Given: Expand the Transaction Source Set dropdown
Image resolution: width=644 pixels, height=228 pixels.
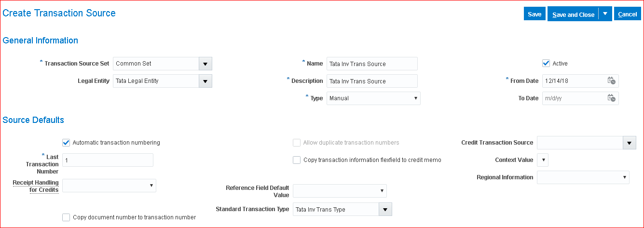Looking at the screenshot, I should tap(205, 64).
